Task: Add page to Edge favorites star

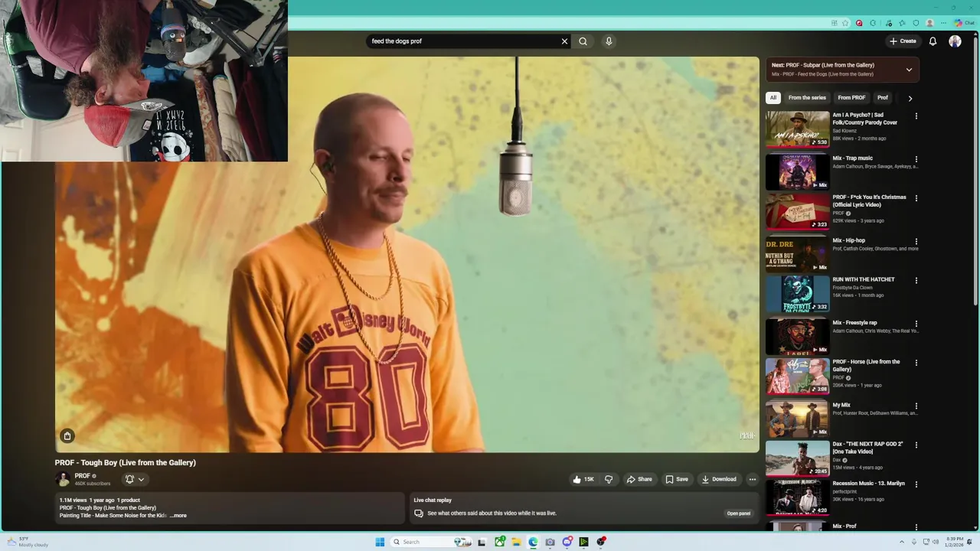Action: (x=845, y=23)
